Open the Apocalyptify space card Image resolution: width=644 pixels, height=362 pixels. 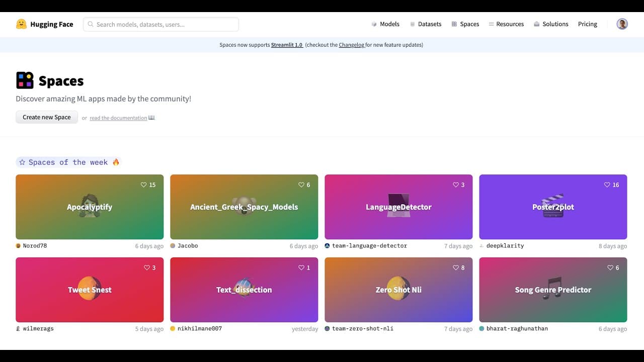[90, 207]
